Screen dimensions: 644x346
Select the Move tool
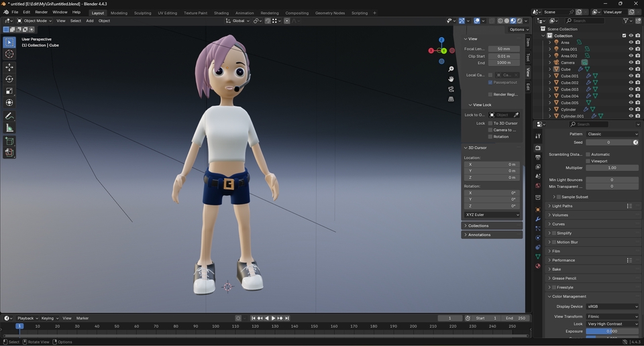click(x=9, y=67)
